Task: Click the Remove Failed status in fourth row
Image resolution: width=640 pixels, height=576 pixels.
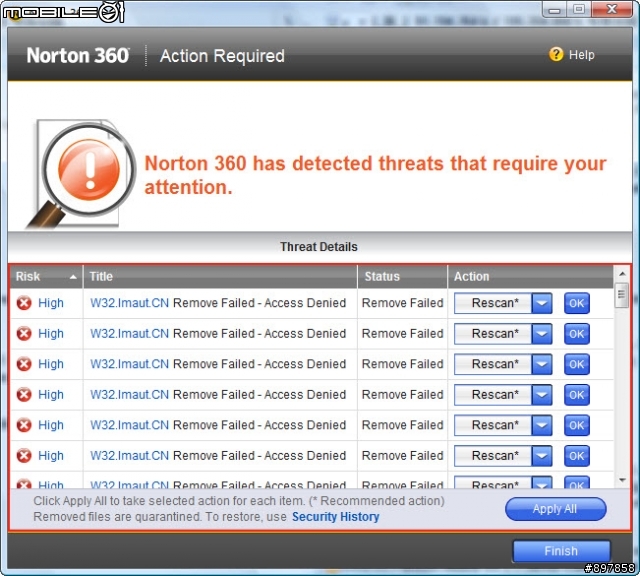Action: pos(402,394)
